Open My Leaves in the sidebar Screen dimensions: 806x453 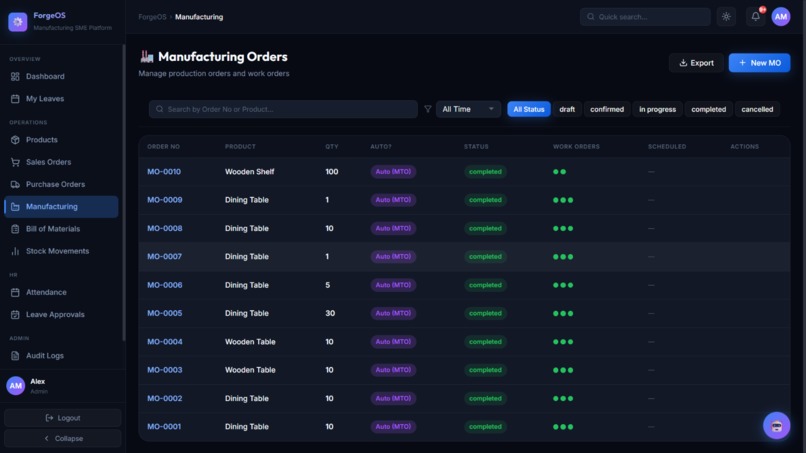tap(61, 99)
